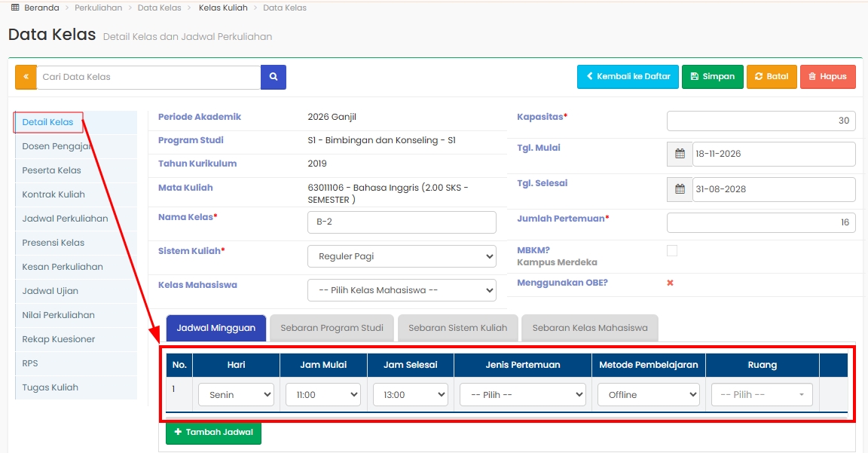Image resolution: width=868 pixels, height=453 pixels.
Task: Click the calendar icon beside Tgl. Mulai
Action: pos(680,154)
